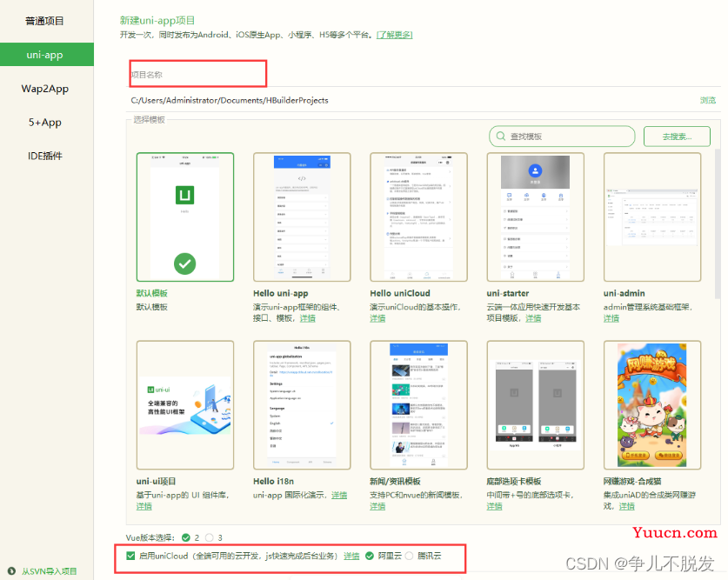Open the 了解更多 link
Image resolution: width=728 pixels, height=580 pixels.
394,35
